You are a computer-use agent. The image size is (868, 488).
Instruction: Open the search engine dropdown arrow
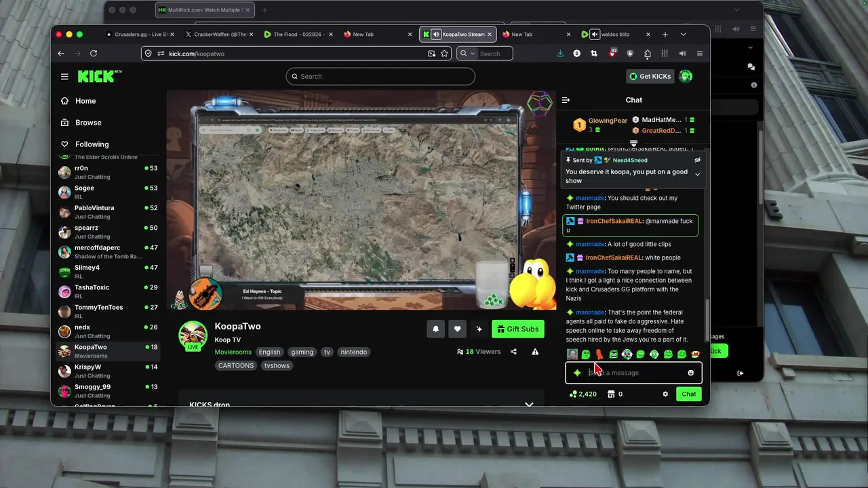tap(473, 54)
